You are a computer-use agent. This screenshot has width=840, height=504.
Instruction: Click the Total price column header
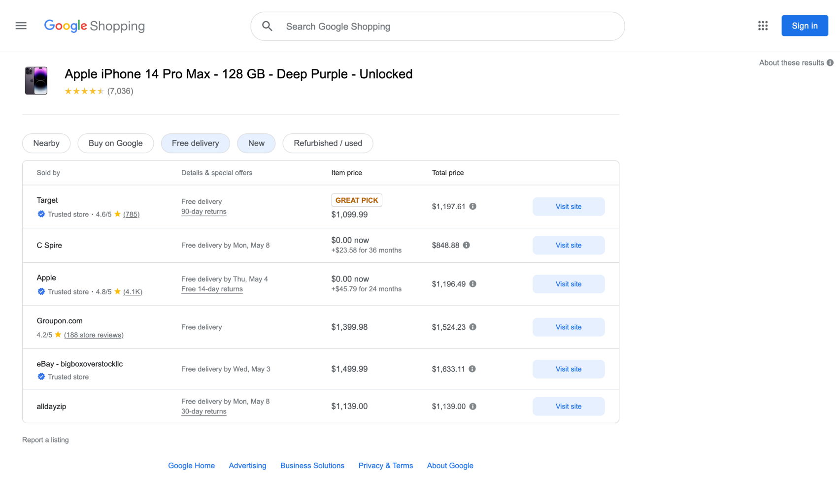(448, 173)
